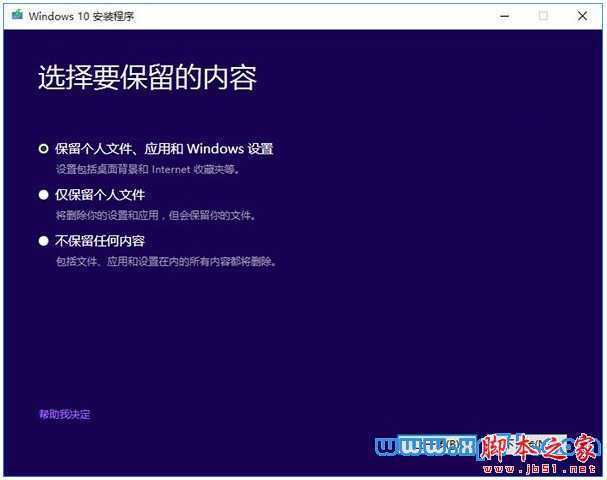
Task: Click description 设置包括桌面背景和 Internet 收藏夹等
Action: point(148,170)
